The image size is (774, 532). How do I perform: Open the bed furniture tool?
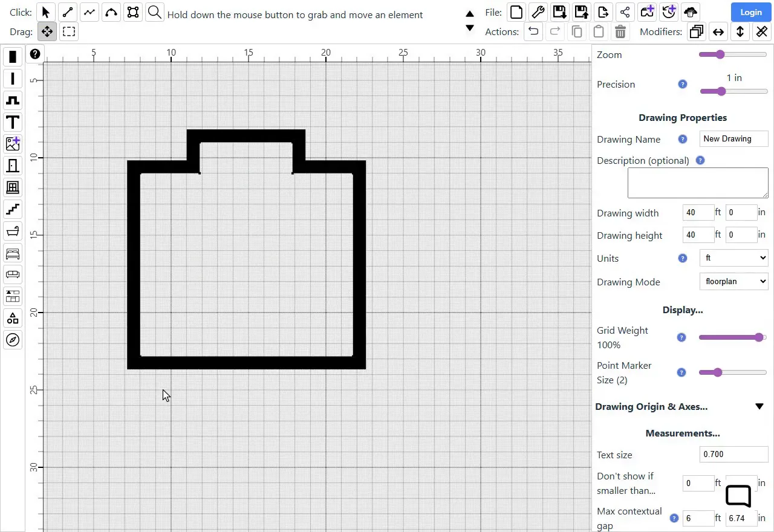click(13, 253)
